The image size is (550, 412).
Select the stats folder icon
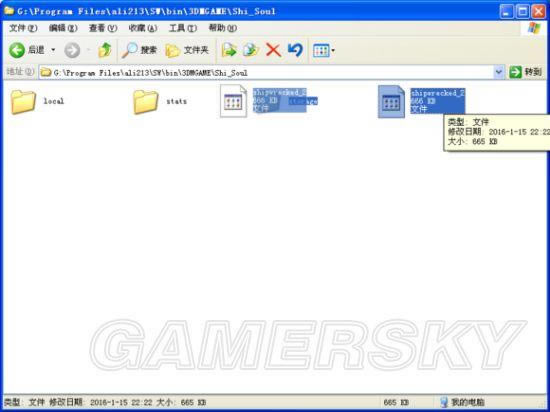(x=146, y=102)
